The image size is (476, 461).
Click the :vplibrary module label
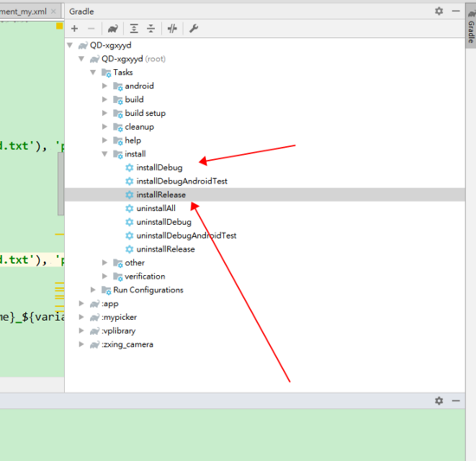point(119,331)
